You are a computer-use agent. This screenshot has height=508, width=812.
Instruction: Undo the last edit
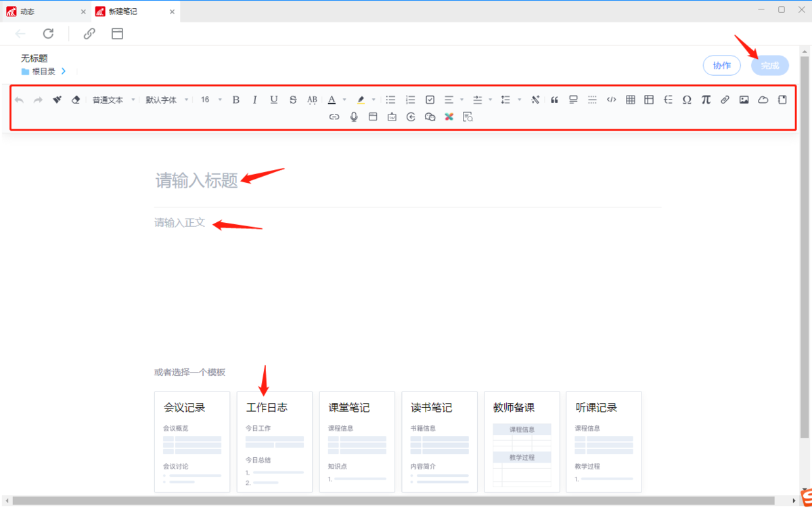click(x=20, y=100)
